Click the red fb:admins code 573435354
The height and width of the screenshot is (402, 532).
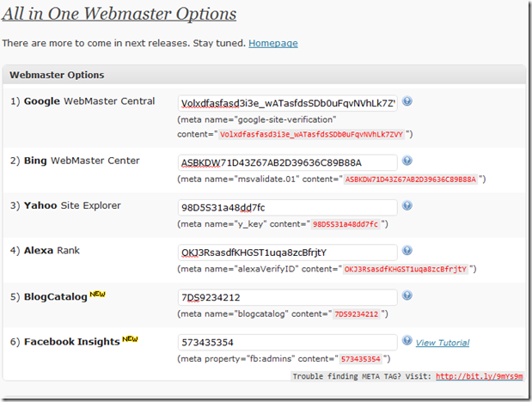pos(361,359)
